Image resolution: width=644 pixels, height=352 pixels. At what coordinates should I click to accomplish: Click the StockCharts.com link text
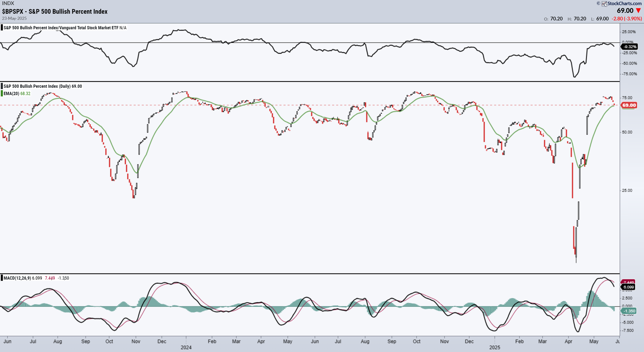tap(625, 4)
